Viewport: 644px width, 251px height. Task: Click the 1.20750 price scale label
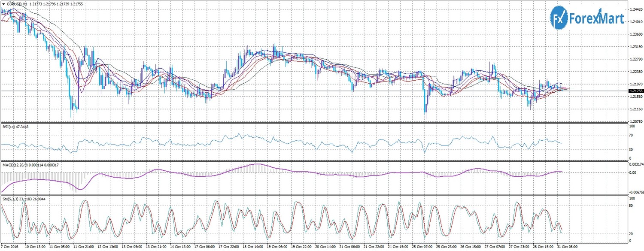click(635, 122)
